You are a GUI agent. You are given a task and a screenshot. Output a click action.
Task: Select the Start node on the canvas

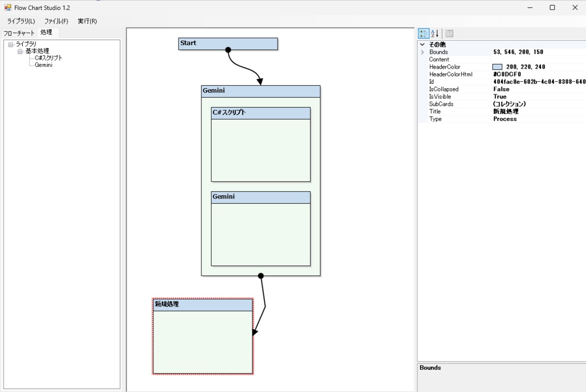pyautogui.click(x=228, y=43)
